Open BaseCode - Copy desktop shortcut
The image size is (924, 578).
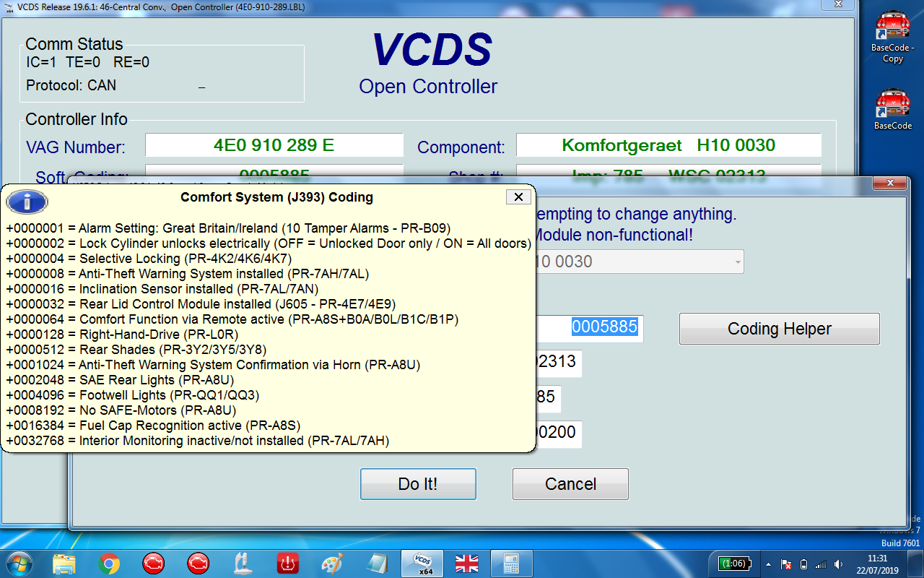[893, 38]
